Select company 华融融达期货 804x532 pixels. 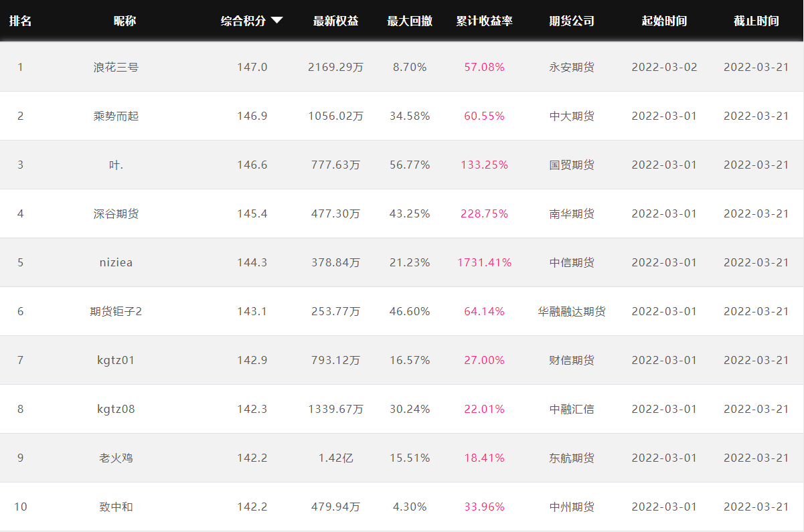tap(572, 311)
